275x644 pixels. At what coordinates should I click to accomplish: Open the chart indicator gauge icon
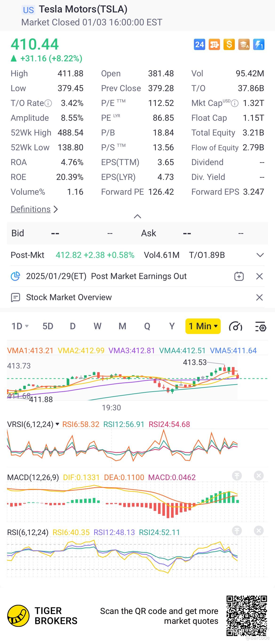click(x=236, y=326)
